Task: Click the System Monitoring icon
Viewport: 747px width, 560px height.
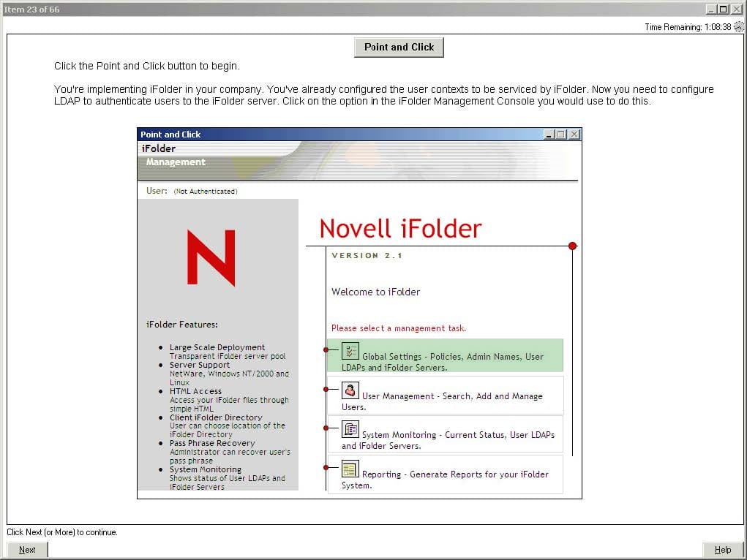Action: click(x=350, y=429)
